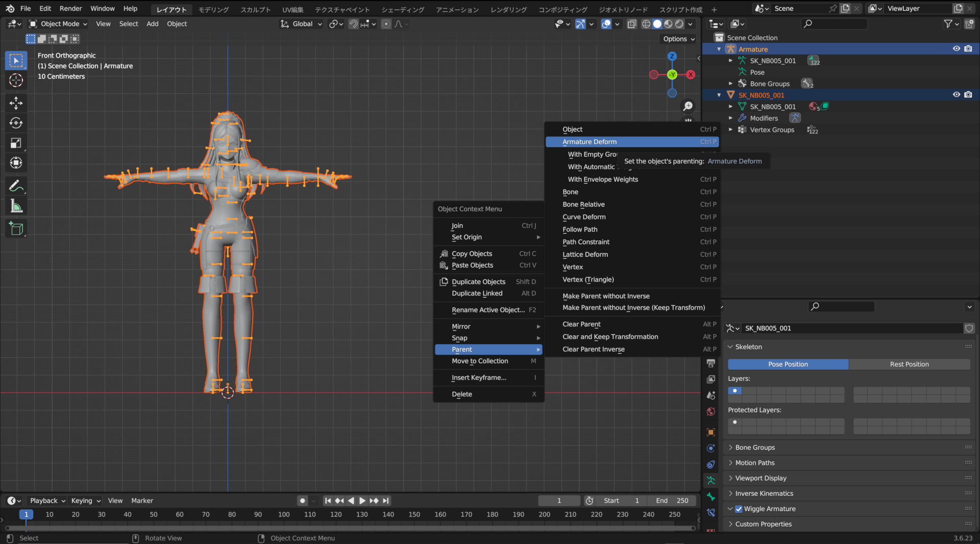Screen dimensions: 980x544
Task: Expand Vertex Groups in outliner
Action: point(730,130)
